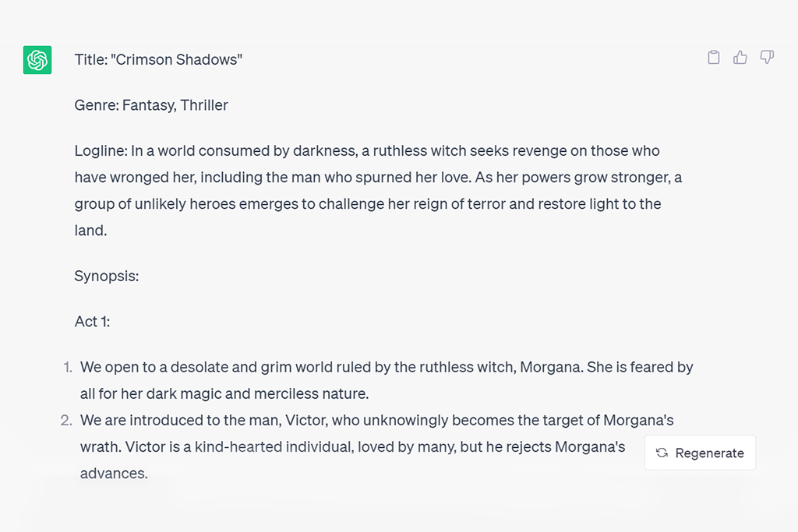798x532 pixels.
Task: Click the phrase "We open to a desolate"
Action: pyautogui.click(x=150, y=367)
